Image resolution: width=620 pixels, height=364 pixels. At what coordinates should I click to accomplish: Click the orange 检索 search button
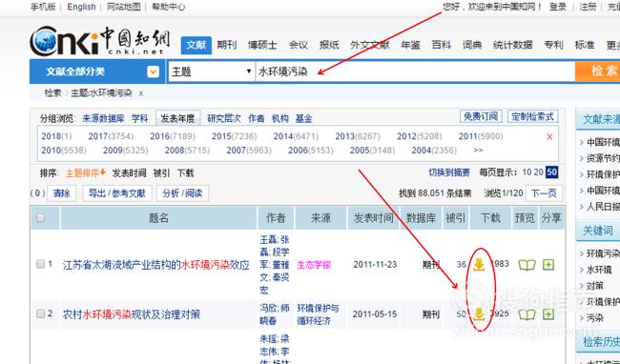click(597, 71)
